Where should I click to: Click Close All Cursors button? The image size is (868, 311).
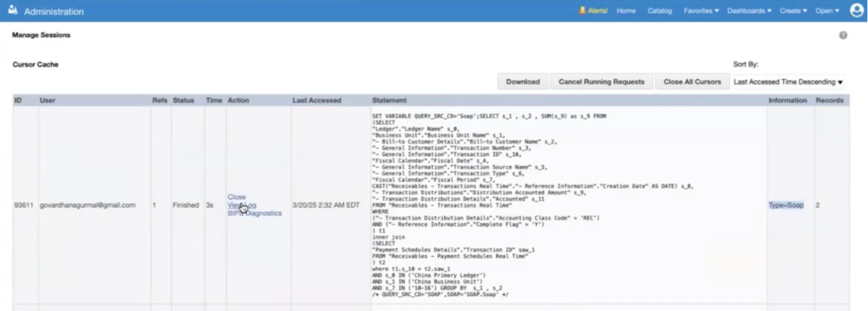click(x=691, y=82)
